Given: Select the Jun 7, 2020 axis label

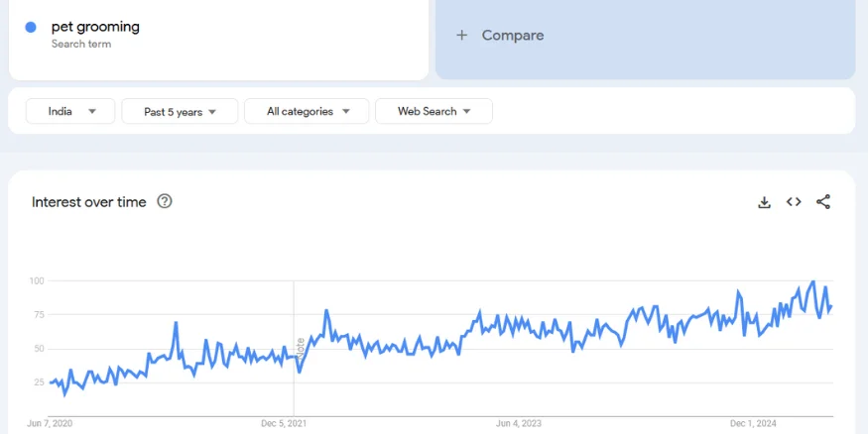Looking at the screenshot, I should click(x=50, y=424).
